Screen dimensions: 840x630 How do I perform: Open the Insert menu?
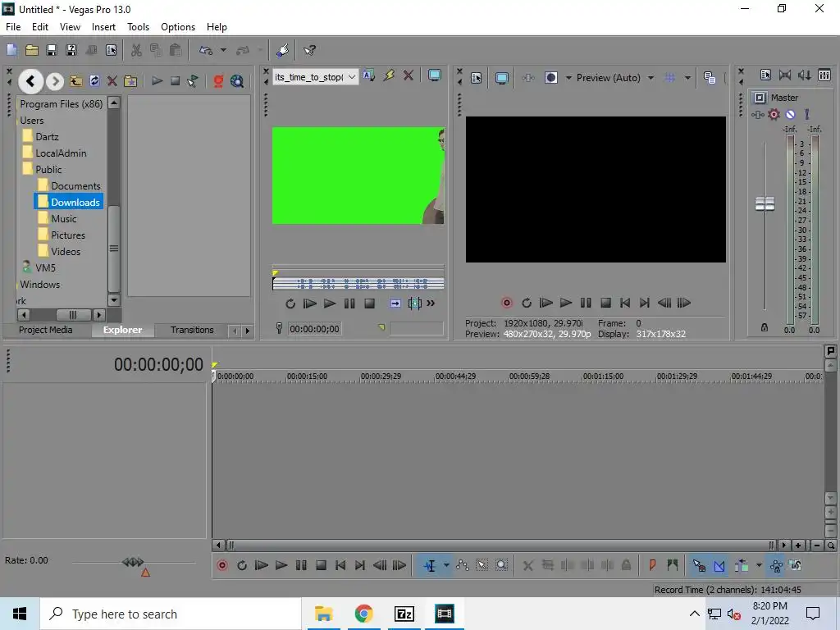click(x=103, y=27)
